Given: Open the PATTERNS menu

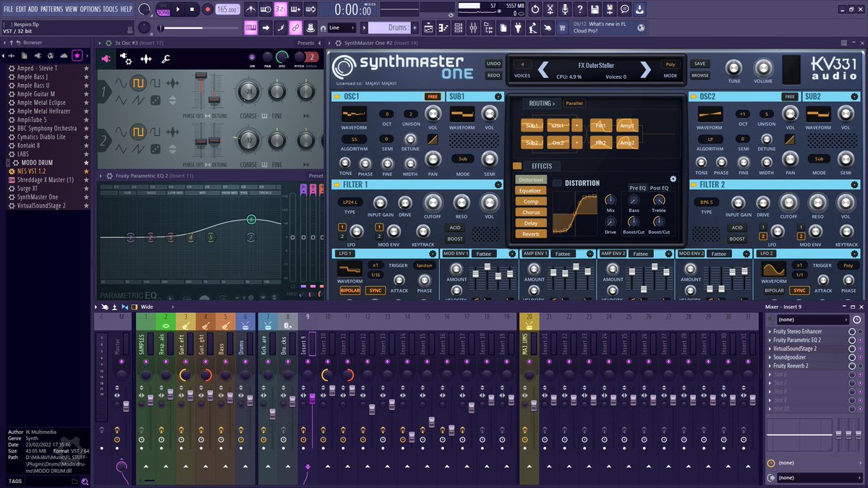Looking at the screenshot, I should pos(51,9).
